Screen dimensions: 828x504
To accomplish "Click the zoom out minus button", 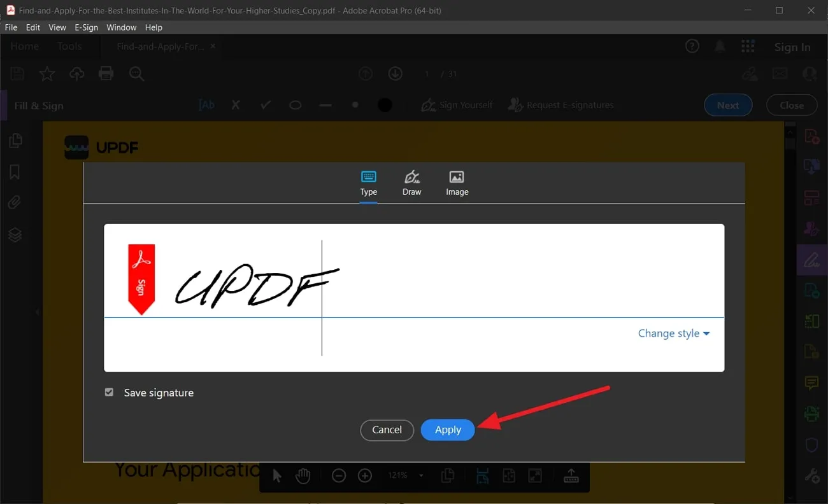I will pos(339,476).
